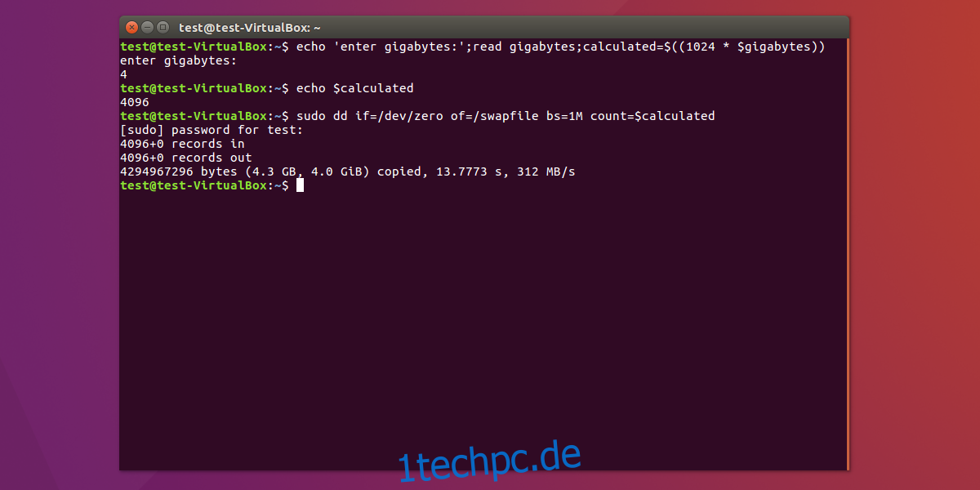Close the terminal window
980x490 pixels.
132,27
